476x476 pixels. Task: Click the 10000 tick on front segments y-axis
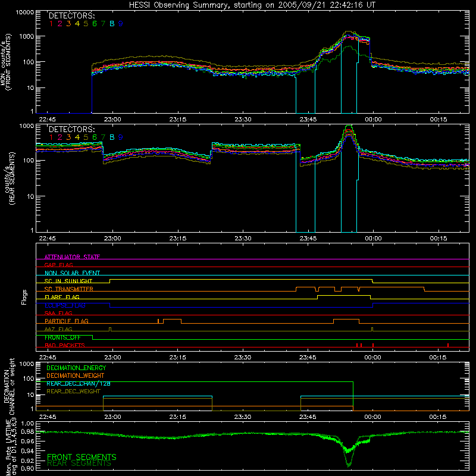pyautogui.click(x=25, y=12)
